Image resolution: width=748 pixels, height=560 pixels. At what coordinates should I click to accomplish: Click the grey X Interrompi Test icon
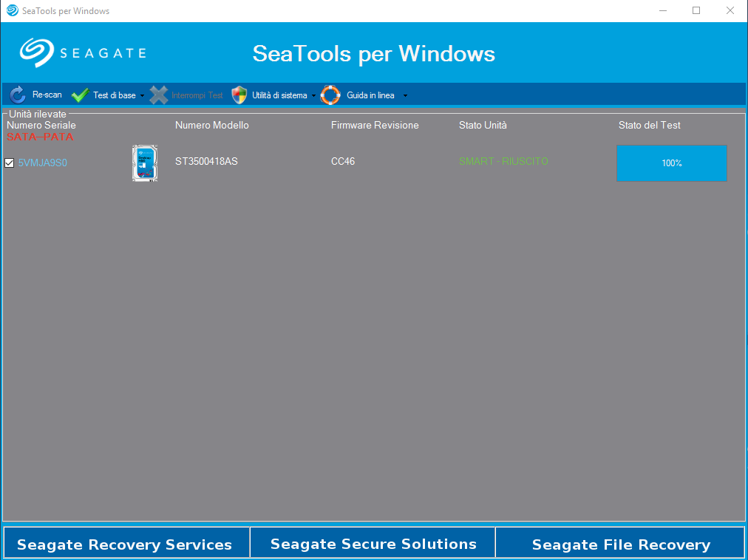point(158,95)
